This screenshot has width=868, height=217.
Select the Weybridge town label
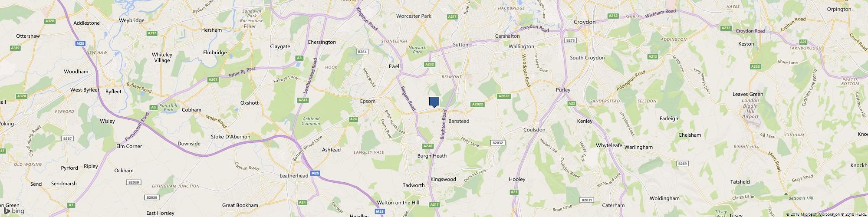pyautogui.click(x=131, y=20)
